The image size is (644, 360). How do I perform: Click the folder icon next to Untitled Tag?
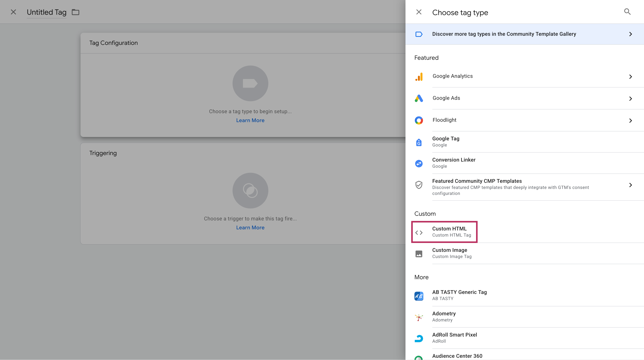pos(75,12)
